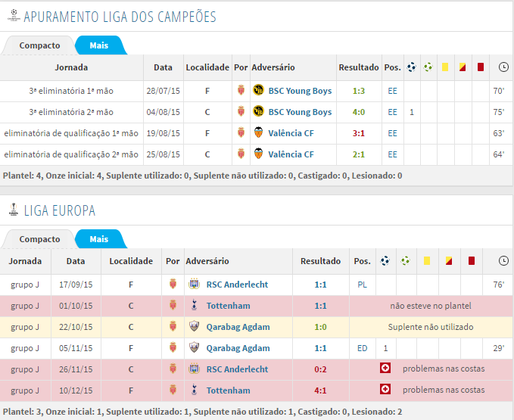
Task: Click 'eliminatória de qualificação 2ª mão' cell
Action: click(71, 154)
